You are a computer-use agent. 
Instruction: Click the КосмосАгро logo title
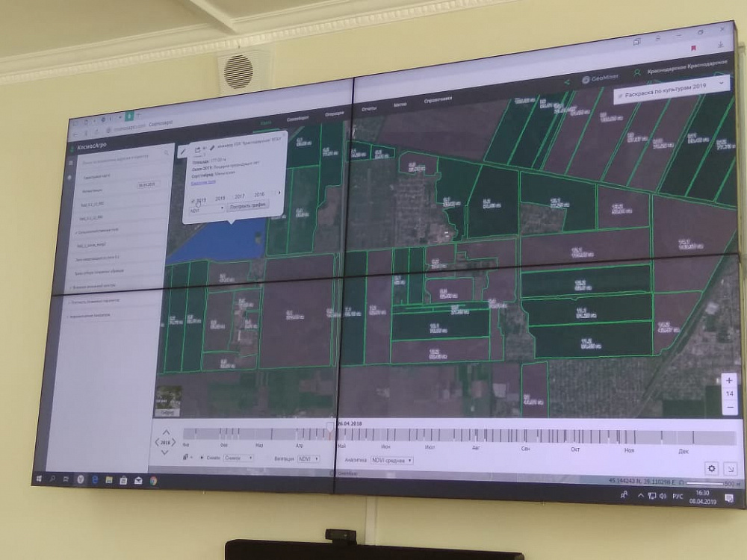click(x=92, y=146)
